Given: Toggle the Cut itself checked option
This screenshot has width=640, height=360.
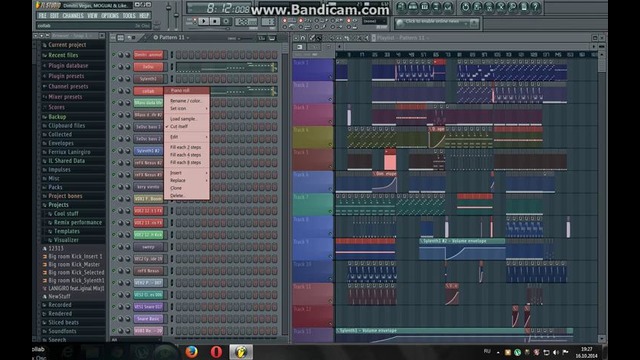Looking at the screenshot, I should pos(187,127).
